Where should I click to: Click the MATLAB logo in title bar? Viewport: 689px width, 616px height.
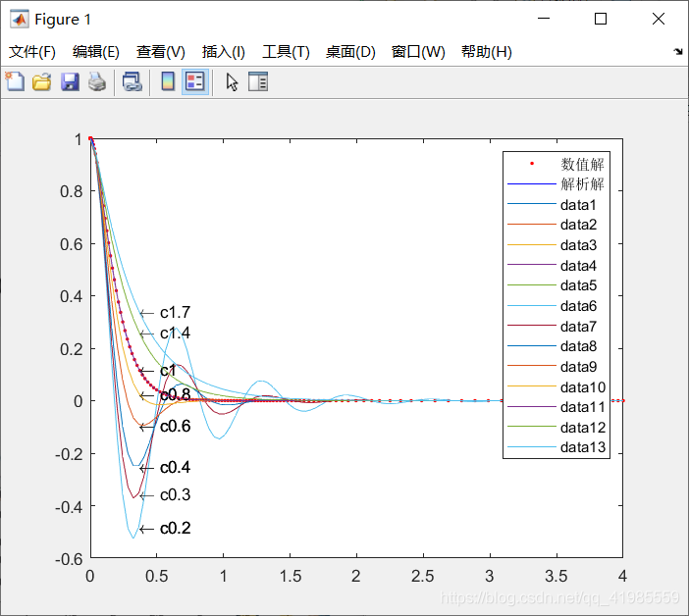[20, 19]
